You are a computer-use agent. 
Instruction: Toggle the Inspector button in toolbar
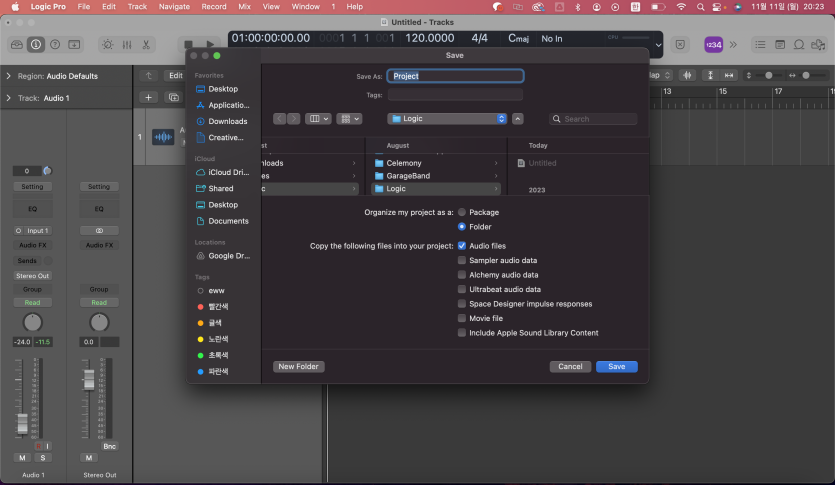click(36, 44)
